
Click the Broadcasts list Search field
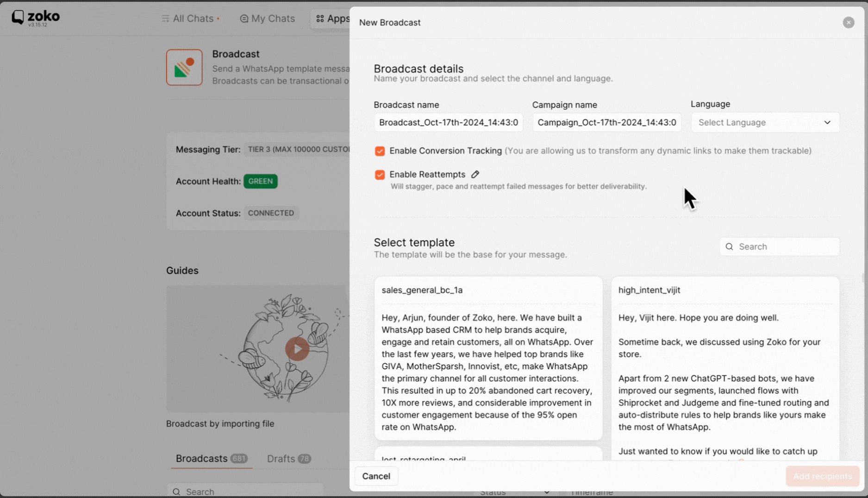pyautogui.click(x=245, y=491)
